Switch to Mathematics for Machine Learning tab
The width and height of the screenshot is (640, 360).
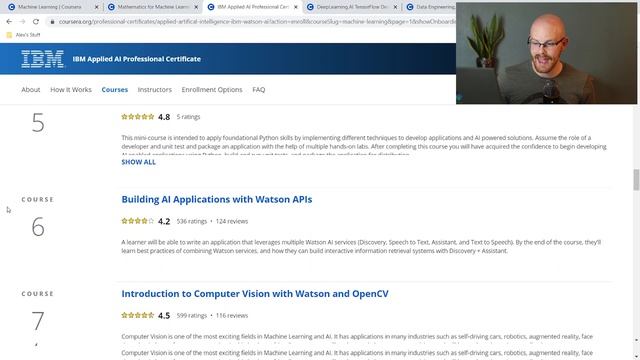click(x=153, y=7)
